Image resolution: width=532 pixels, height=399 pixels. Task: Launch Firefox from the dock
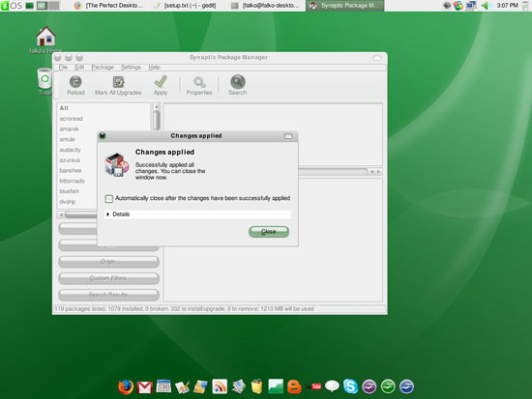(x=126, y=386)
